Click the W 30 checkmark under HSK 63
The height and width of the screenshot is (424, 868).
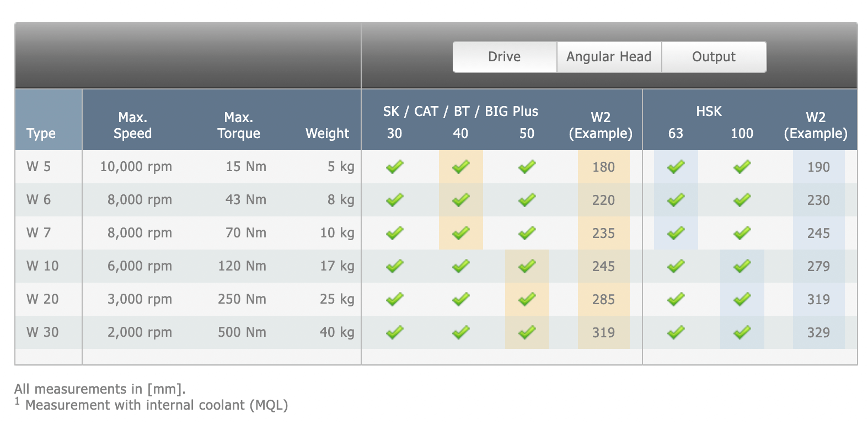tap(676, 332)
